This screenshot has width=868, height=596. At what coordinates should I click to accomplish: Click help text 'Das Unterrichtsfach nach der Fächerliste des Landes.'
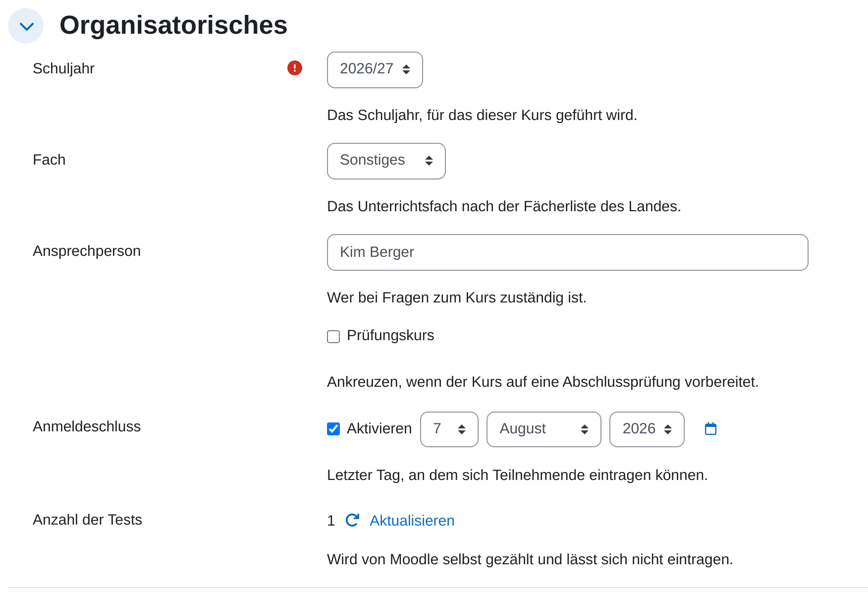coord(504,206)
